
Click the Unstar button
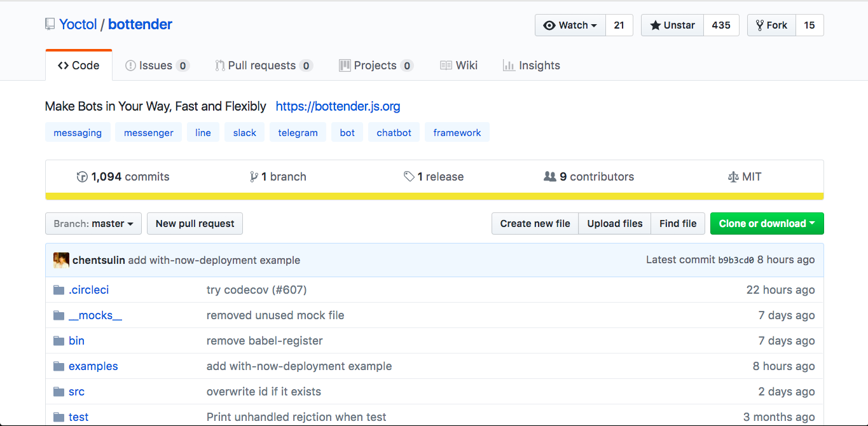point(672,25)
